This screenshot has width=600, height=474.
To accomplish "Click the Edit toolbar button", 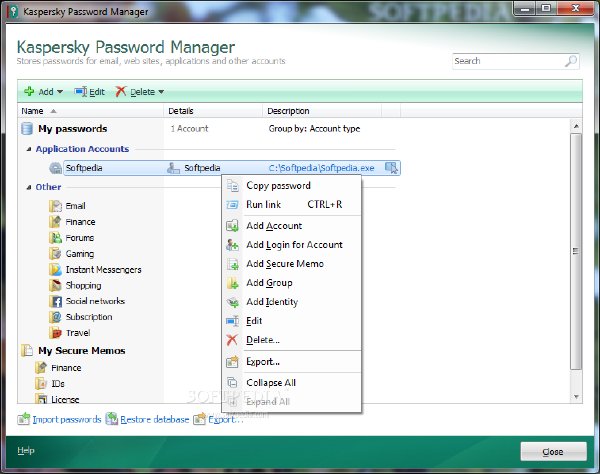I will [x=89, y=92].
